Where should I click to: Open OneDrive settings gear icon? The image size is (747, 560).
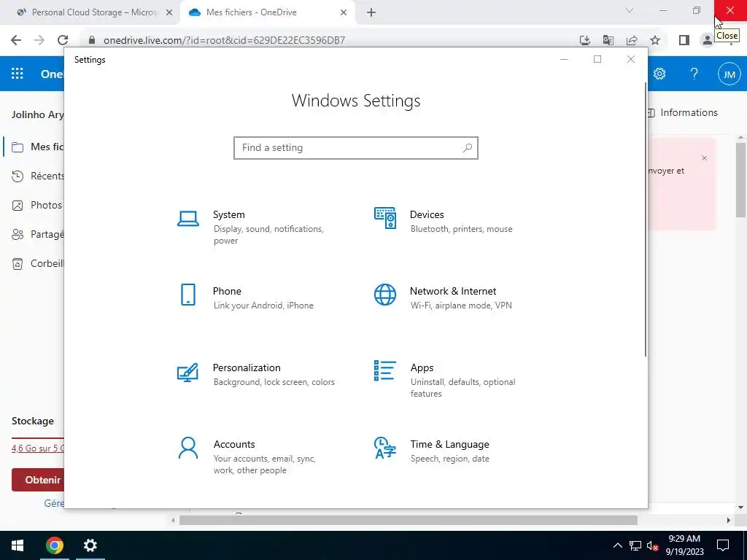(x=659, y=74)
